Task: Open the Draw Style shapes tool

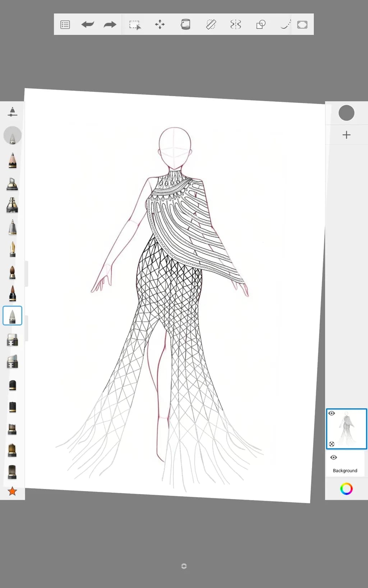Action: pyautogui.click(x=261, y=24)
